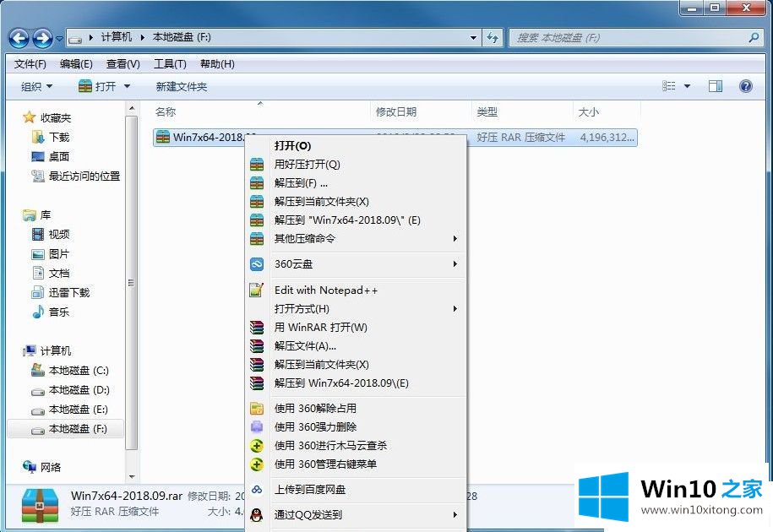773x532 pixels.
Task: Open 下载 in the favorites list
Action: point(51,137)
